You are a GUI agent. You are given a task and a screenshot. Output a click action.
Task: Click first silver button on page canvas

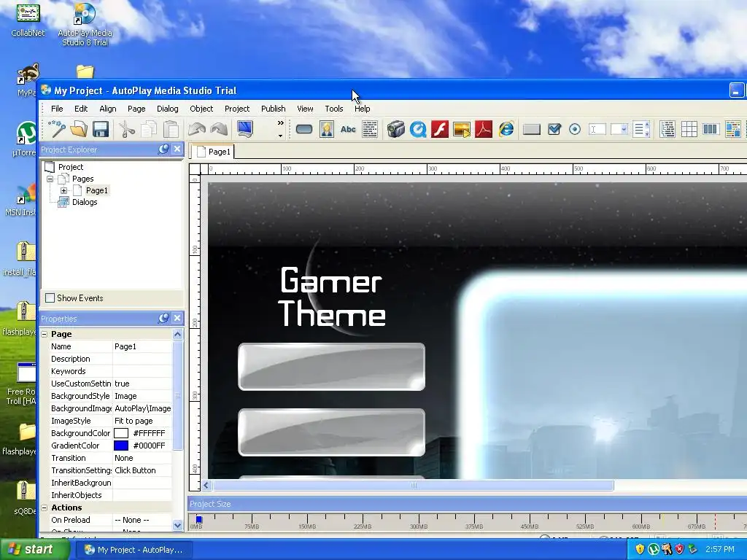pos(332,367)
